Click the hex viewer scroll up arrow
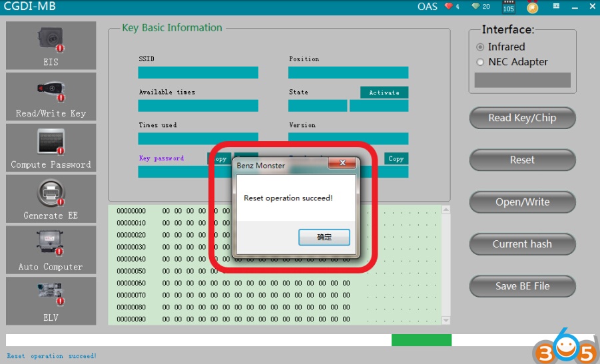Viewport: 600px width, 364px height. pyautogui.click(x=446, y=210)
